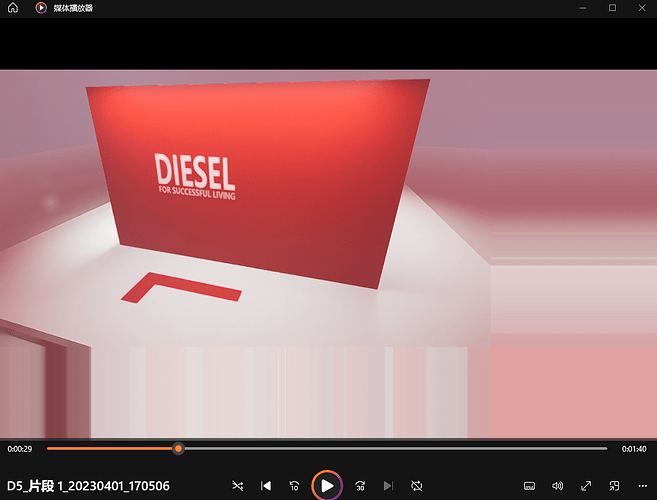The height and width of the screenshot is (500, 657).
Task: Minimize the media player window
Action: point(583,8)
